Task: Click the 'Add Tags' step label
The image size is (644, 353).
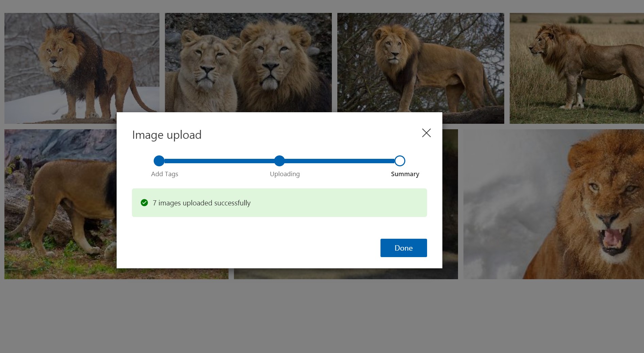Action: [165, 174]
